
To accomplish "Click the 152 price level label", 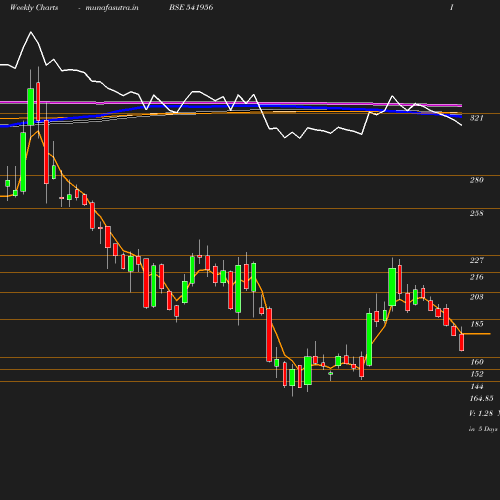I will coord(477,374).
